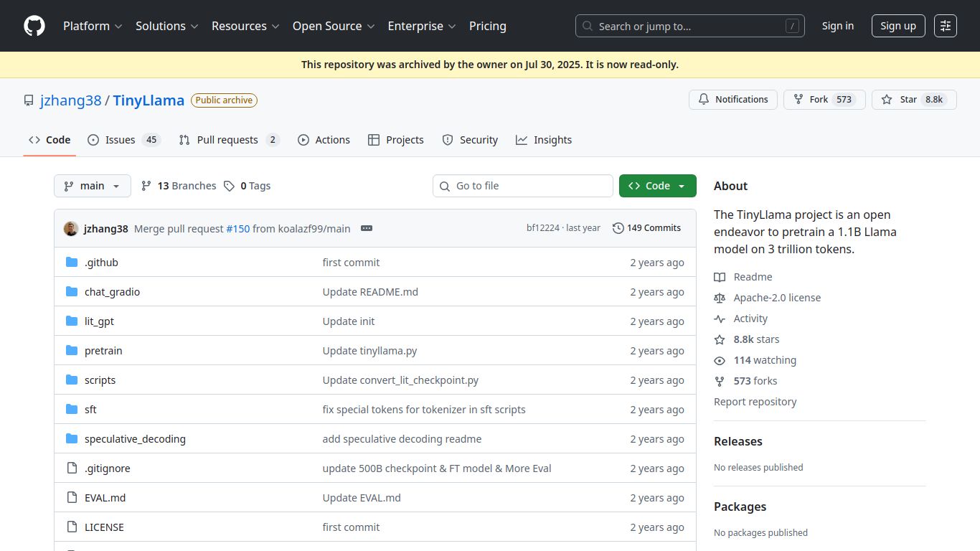Open the Apache-2.0 license link
Viewport: 980px width, 551px height.
[777, 298]
